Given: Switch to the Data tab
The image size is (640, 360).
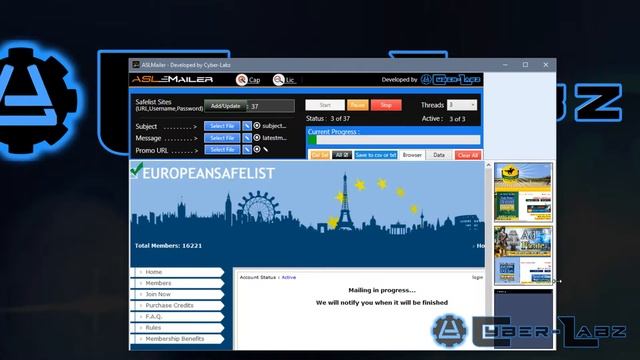Looking at the screenshot, I should [x=439, y=155].
